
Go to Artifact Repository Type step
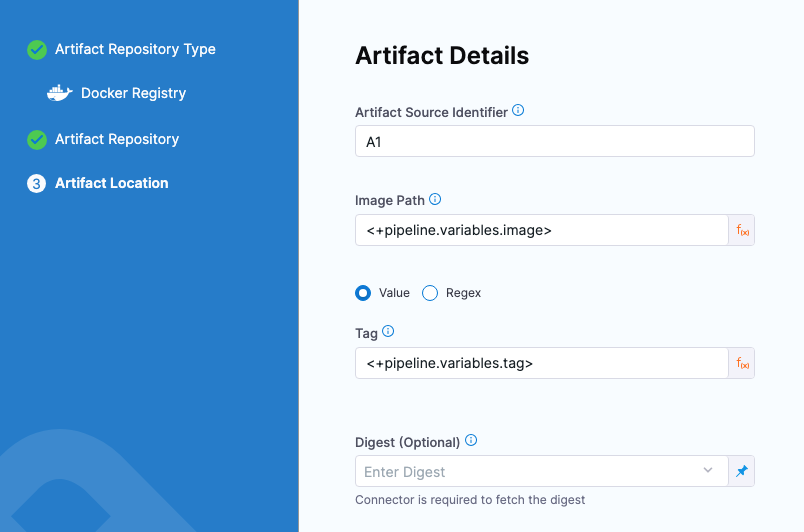(135, 49)
